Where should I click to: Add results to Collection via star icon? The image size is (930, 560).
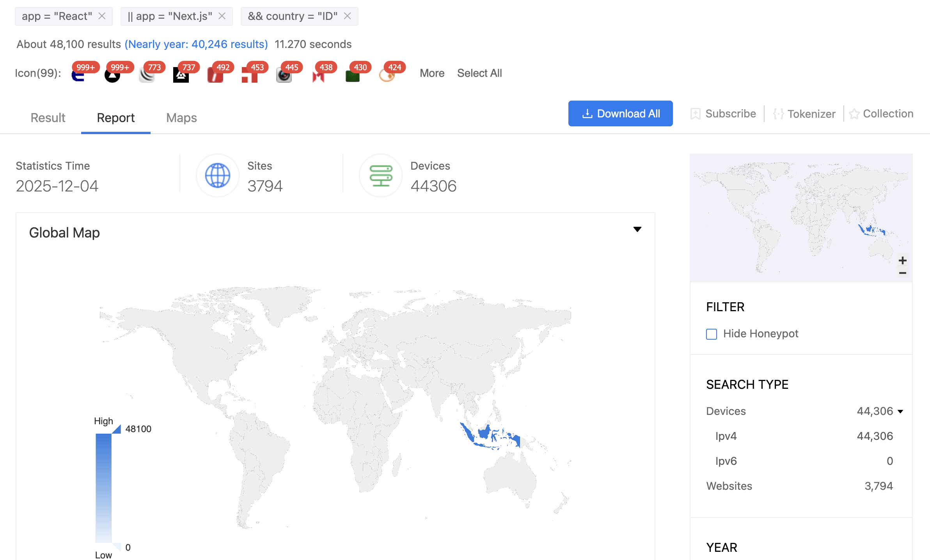854,114
